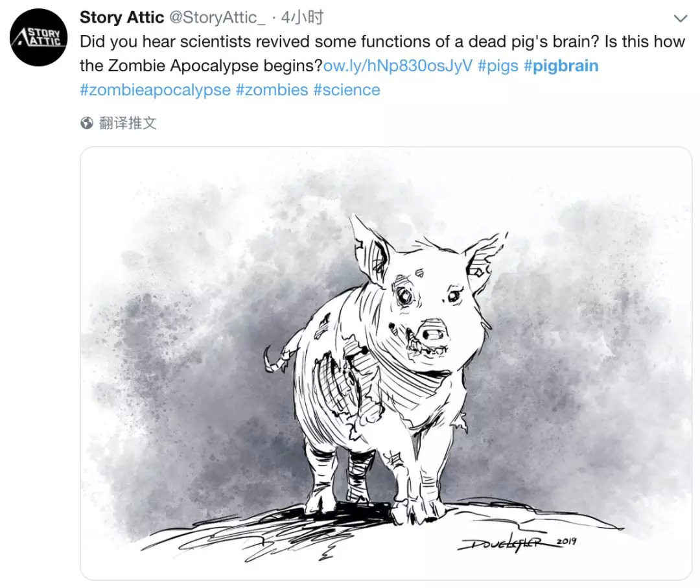Click the Story Attic profile avatar
This screenshot has height=588, width=700.
click(38, 38)
